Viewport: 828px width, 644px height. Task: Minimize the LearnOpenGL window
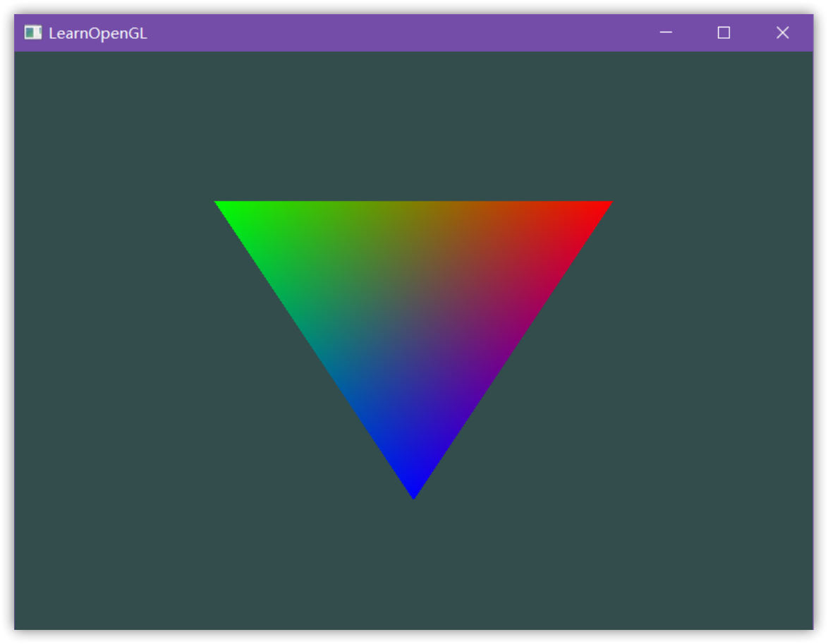click(x=665, y=32)
